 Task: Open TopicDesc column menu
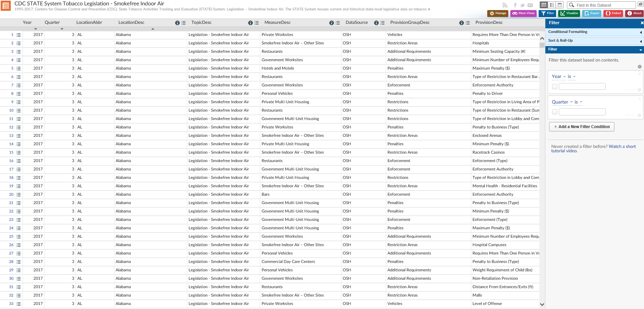coord(257,23)
